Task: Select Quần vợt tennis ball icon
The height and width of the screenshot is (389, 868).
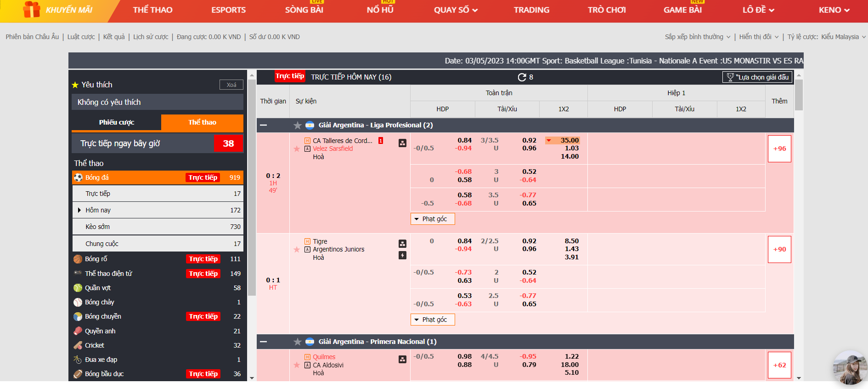Action: point(78,288)
